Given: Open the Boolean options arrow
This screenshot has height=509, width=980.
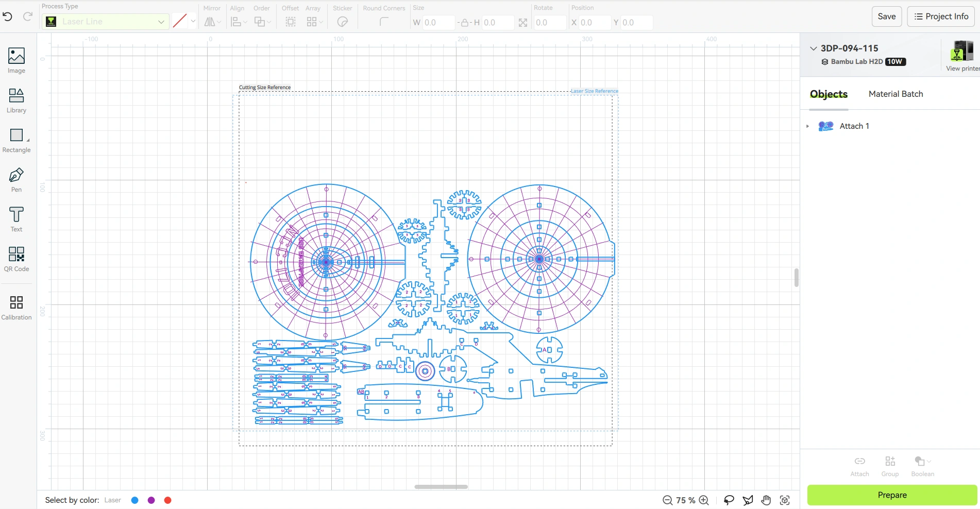Looking at the screenshot, I should click(x=929, y=462).
